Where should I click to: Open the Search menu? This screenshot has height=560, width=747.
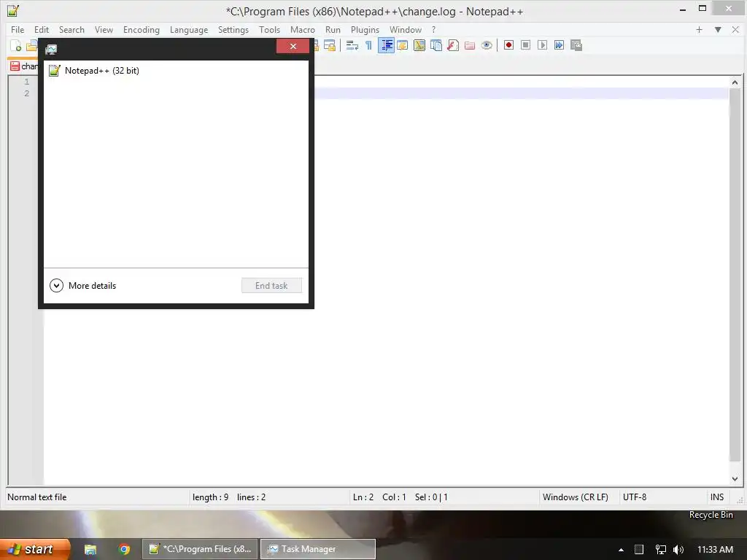(x=71, y=29)
